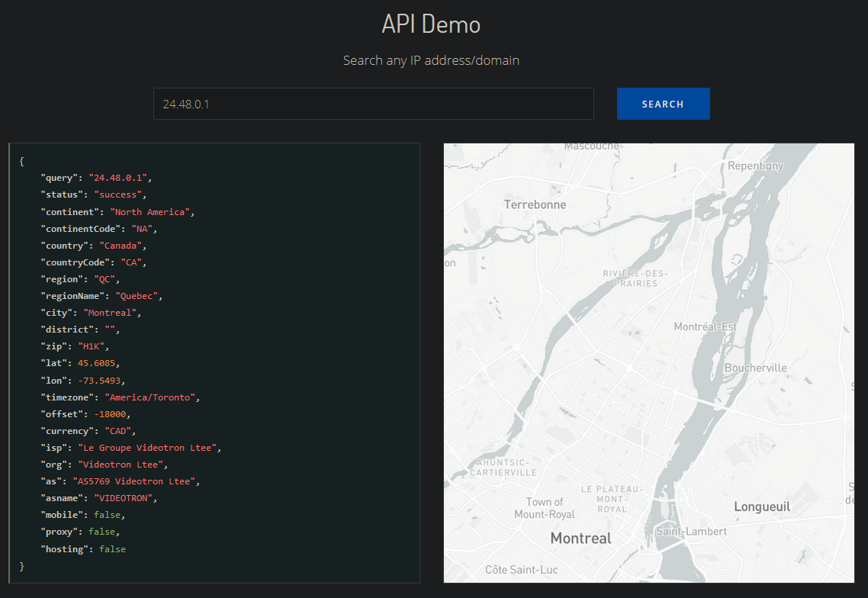Click the API Demo page title
Screen dimensions: 868x598
pos(430,24)
